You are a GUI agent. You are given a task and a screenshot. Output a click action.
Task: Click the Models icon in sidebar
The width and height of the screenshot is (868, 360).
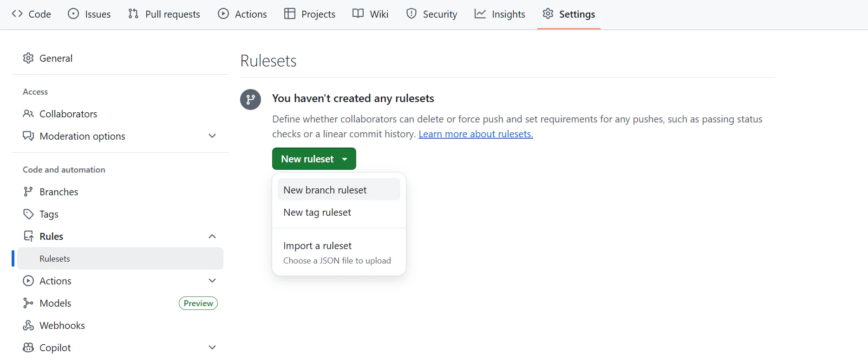pos(28,303)
